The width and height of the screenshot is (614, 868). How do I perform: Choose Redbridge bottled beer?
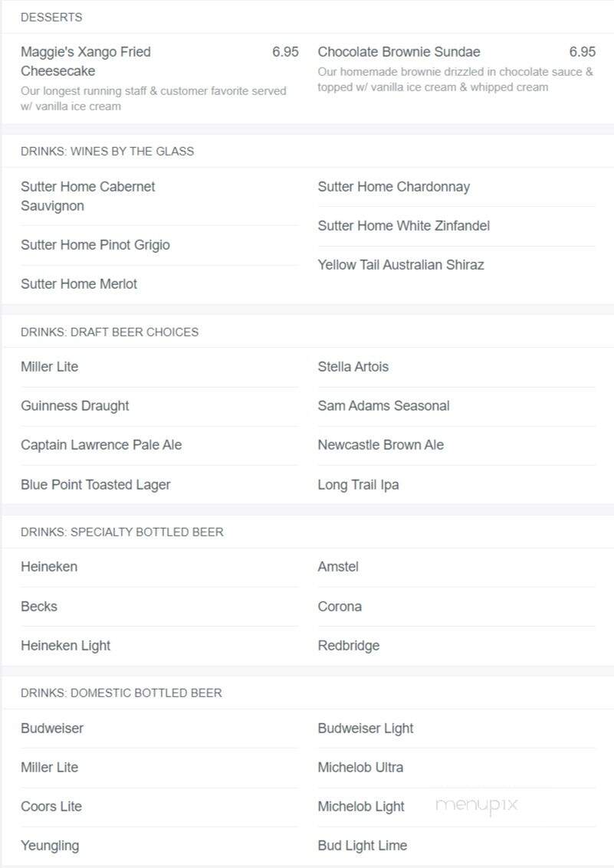tap(349, 646)
